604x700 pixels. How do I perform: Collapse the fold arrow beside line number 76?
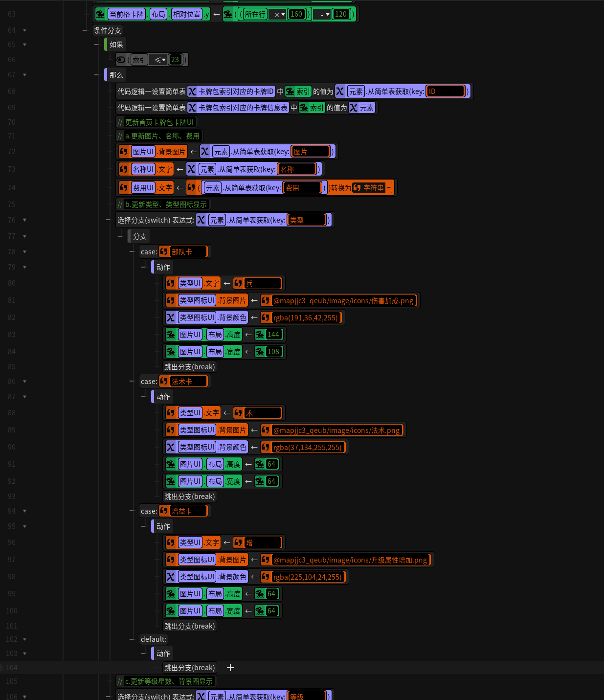click(24, 220)
